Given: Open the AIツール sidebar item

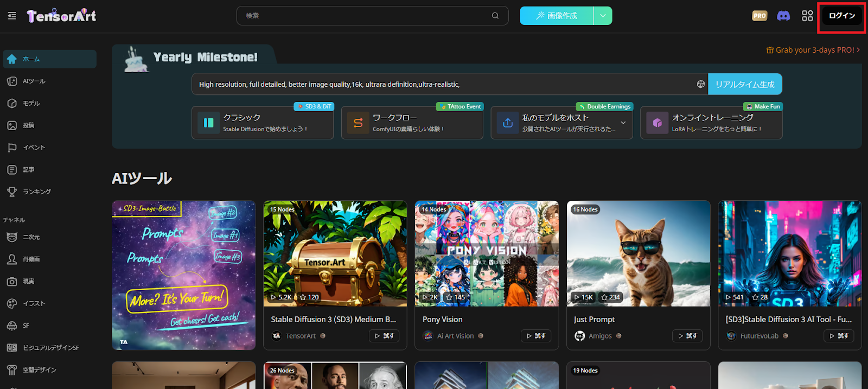Looking at the screenshot, I should pyautogui.click(x=49, y=81).
